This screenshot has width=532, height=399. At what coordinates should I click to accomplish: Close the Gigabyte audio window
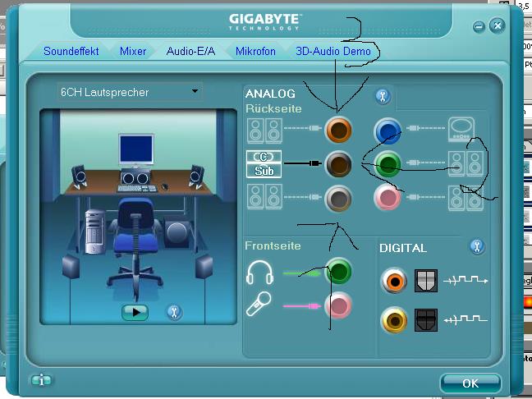click(497, 25)
